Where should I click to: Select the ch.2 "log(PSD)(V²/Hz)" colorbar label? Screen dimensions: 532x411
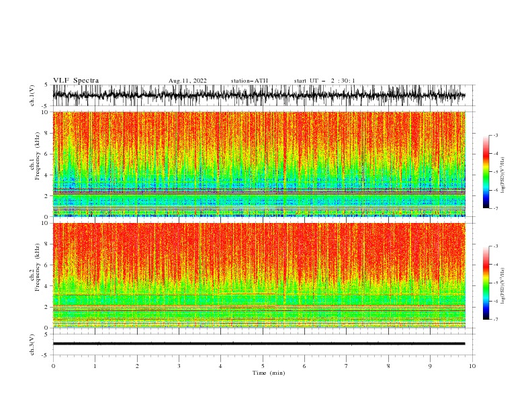tap(502, 286)
